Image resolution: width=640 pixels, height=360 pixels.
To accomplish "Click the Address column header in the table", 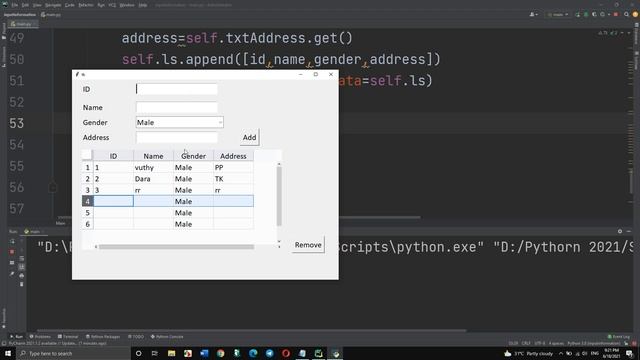I will (233, 156).
